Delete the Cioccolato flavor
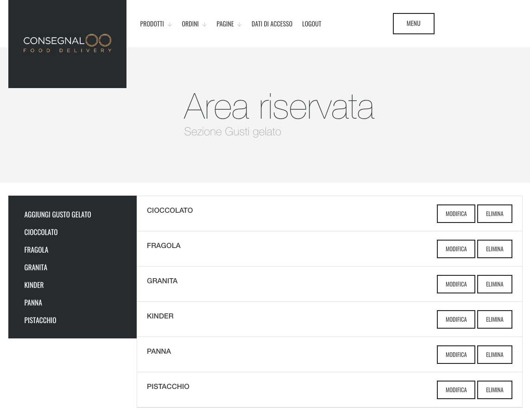The image size is (530, 420). coord(494,214)
